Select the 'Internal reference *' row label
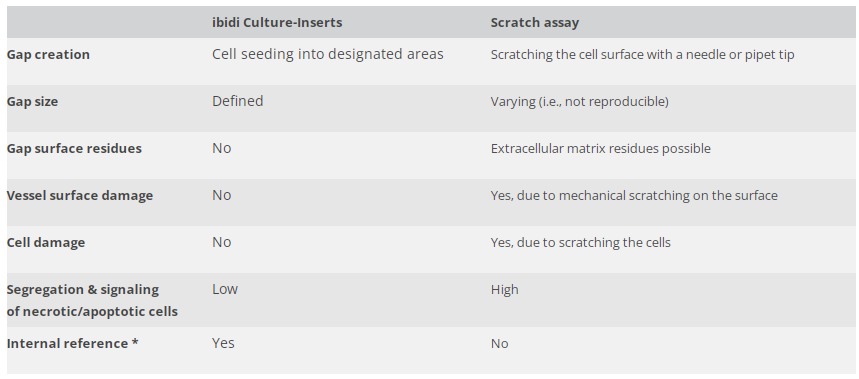 click(x=72, y=343)
